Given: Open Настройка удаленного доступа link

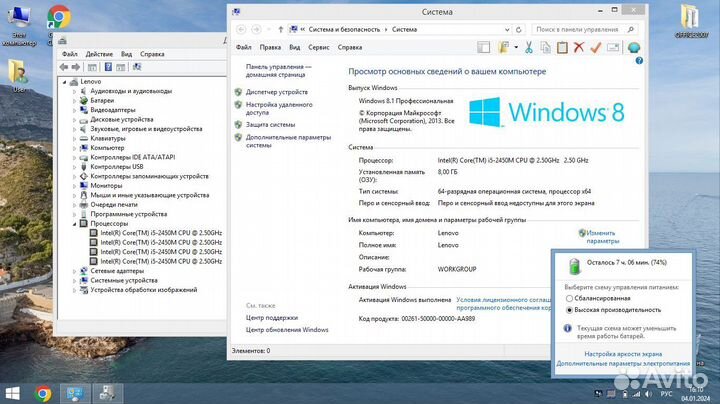Looking at the screenshot, I should [x=279, y=108].
